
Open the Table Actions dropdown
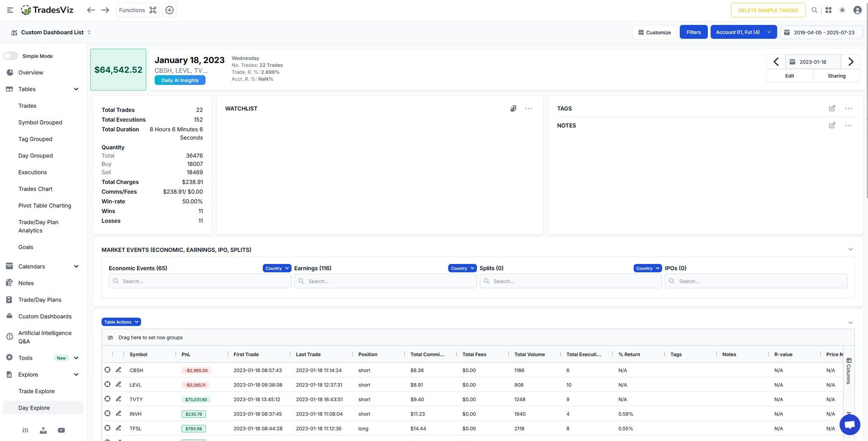point(121,322)
